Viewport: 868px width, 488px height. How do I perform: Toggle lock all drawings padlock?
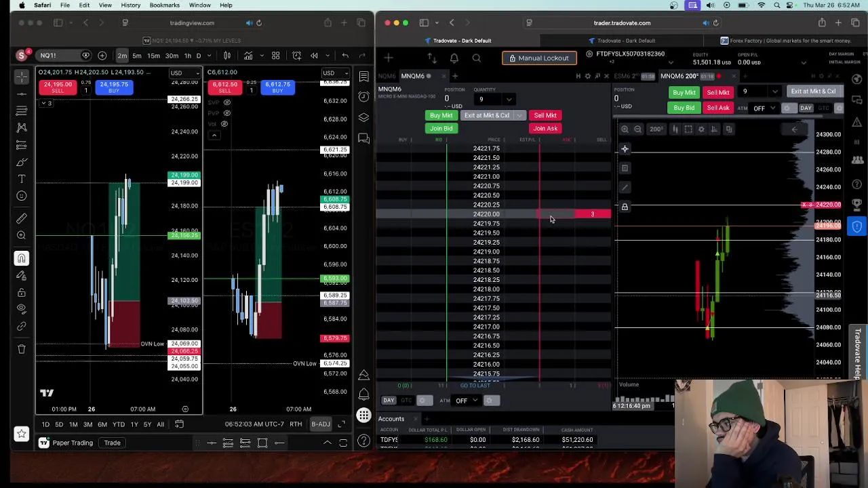[x=22, y=292]
